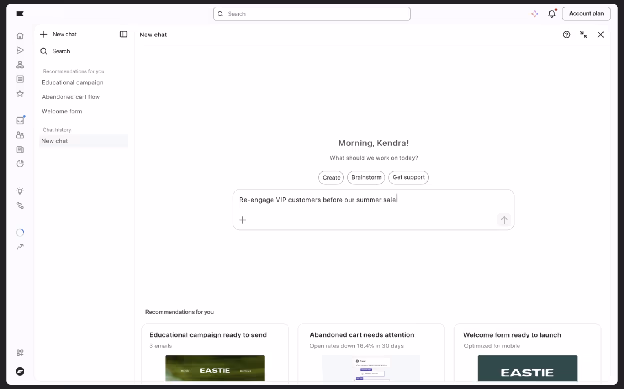Screen dimensions: 624x389
Task: Close the chat panel with the X
Action: click(x=601, y=35)
